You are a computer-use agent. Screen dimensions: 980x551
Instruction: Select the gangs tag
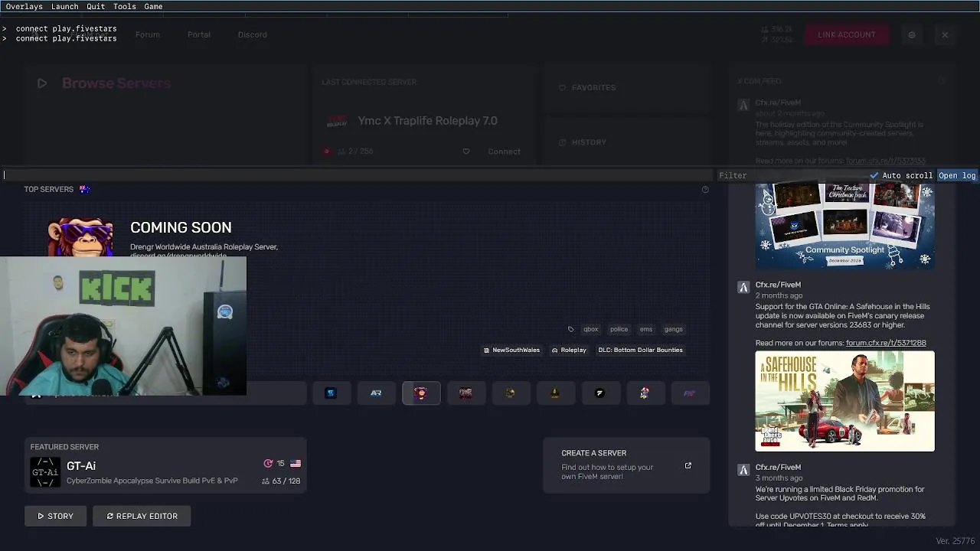point(673,329)
